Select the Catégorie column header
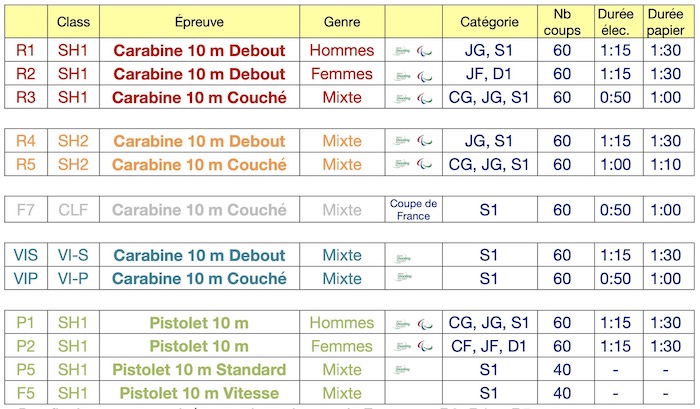This screenshot has width=700, height=409. (x=489, y=21)
